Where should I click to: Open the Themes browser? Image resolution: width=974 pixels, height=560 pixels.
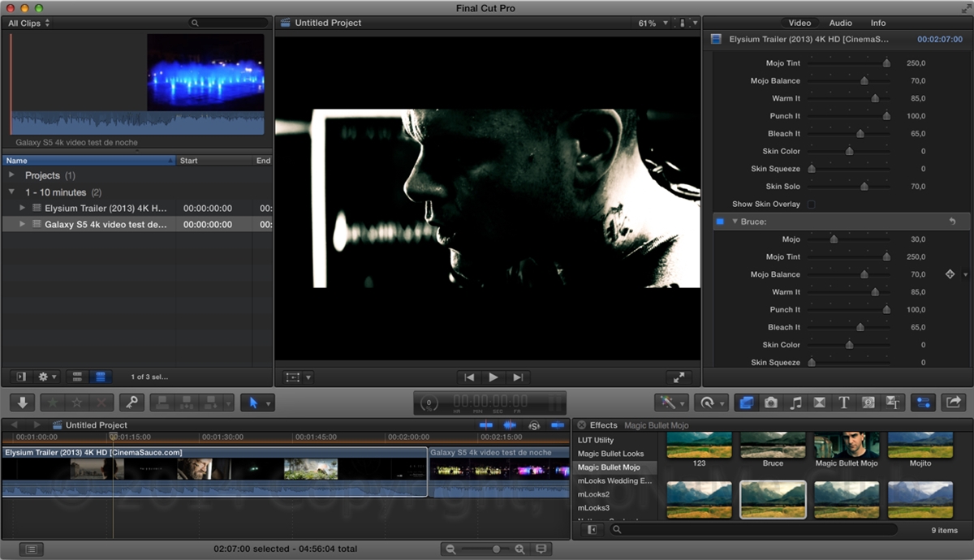pos(893,402)
